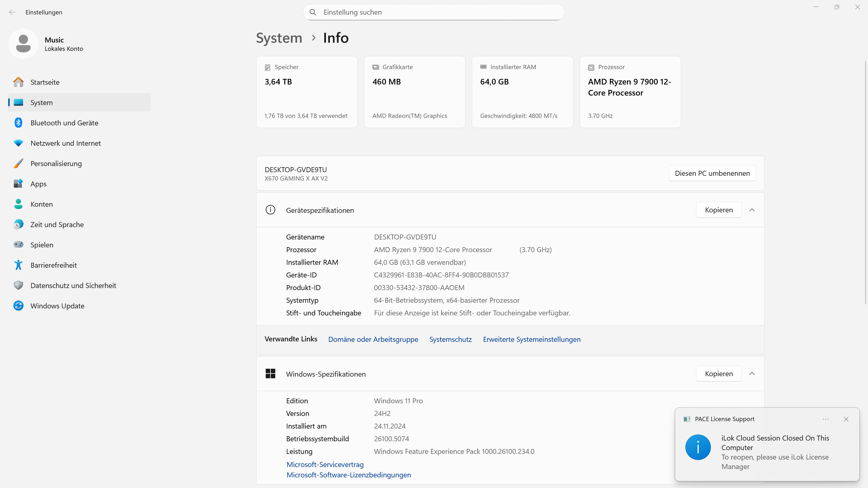868x488 pixels.
Task: Click the Spielen gamepad icon
Action: [x=19, y=244]
